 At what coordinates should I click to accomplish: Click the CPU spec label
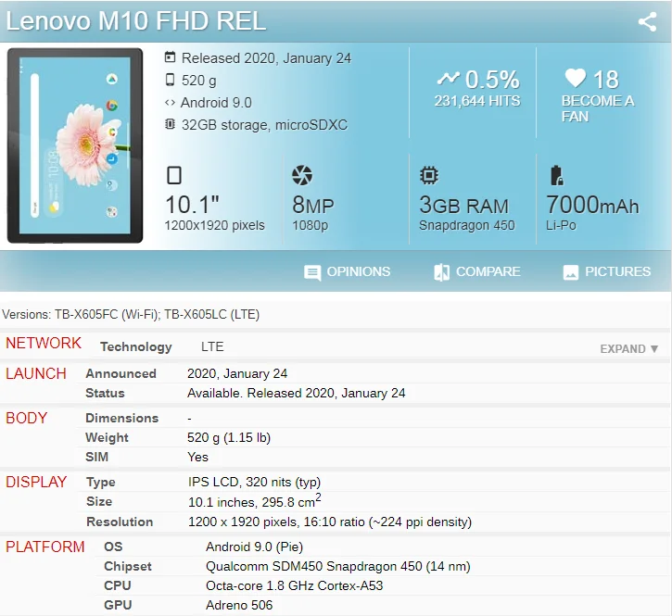pyautogui.click(x=118, y=585)
